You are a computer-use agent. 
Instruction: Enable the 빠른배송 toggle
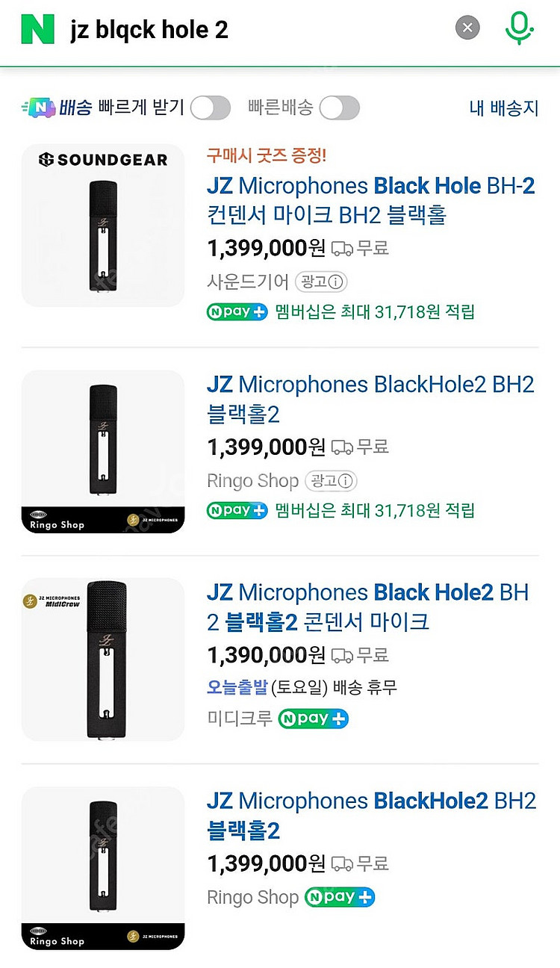(x=340, y=108)
